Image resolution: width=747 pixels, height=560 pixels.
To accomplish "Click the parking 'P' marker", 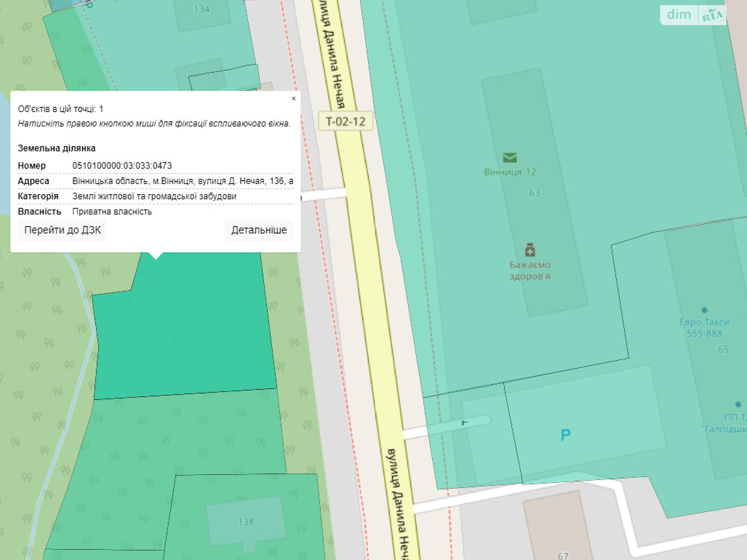I will point(565,435).
